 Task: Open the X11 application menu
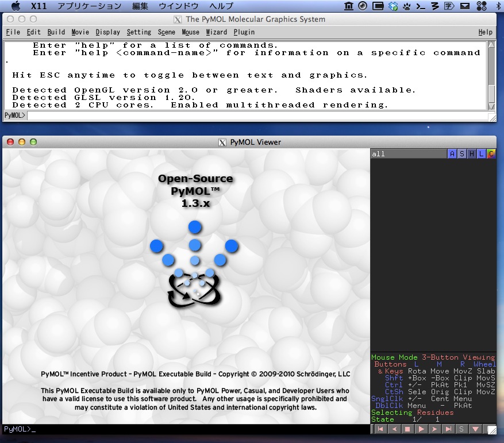39,6
